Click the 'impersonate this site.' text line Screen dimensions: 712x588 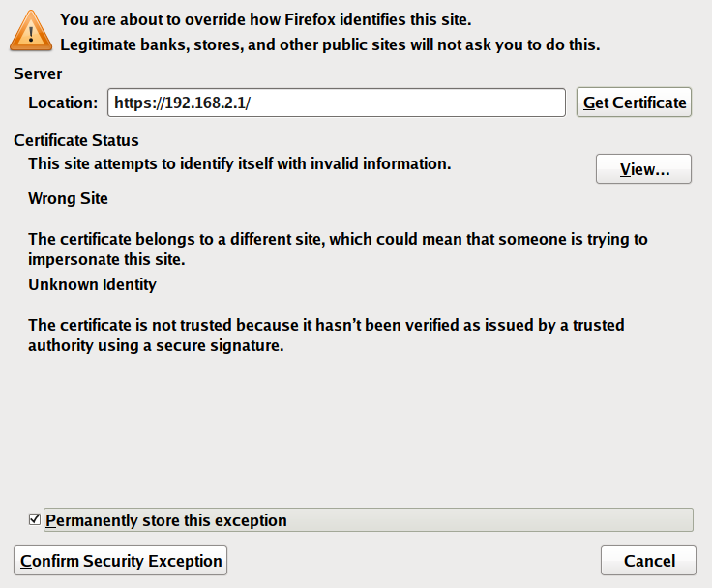click(106, 260)
